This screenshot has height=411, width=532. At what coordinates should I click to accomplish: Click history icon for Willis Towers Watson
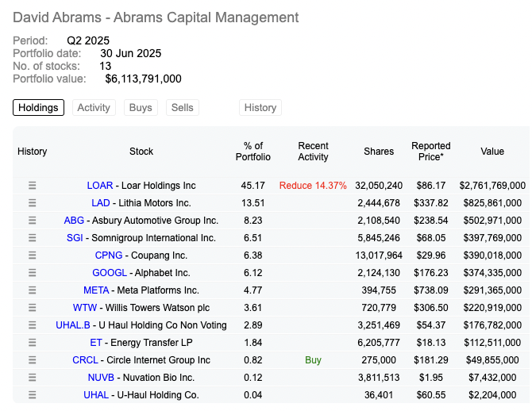point(33,308)
